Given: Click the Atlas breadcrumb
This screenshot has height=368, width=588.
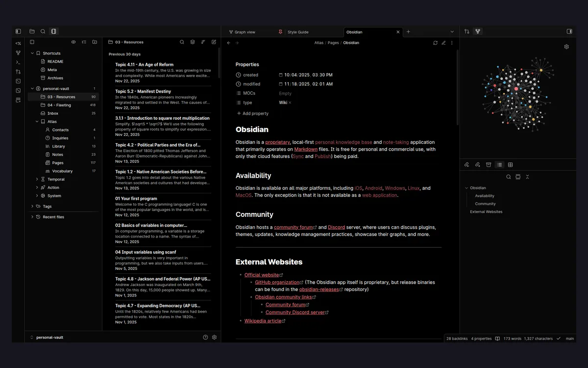Looking at the screenshot, I should click(319, 43).
